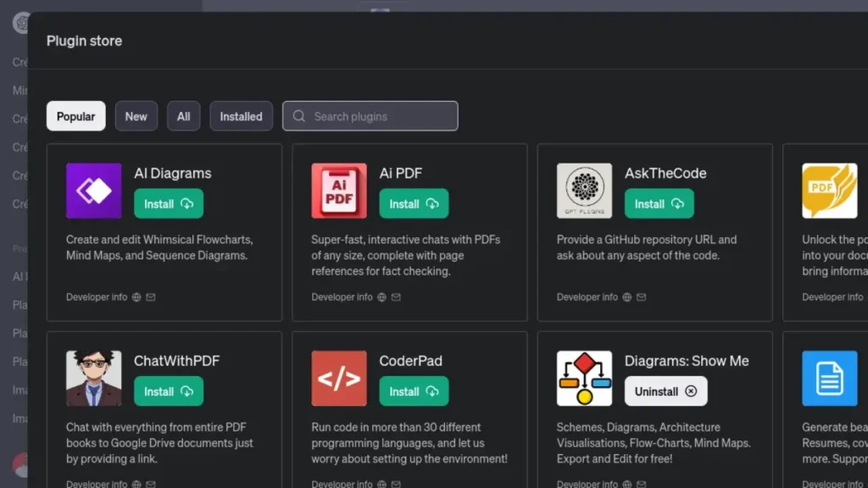Email the ChatWithPDF developer
Image resolution: width=868 pixels, height=488 pixels.
click(x=151, y=484)
